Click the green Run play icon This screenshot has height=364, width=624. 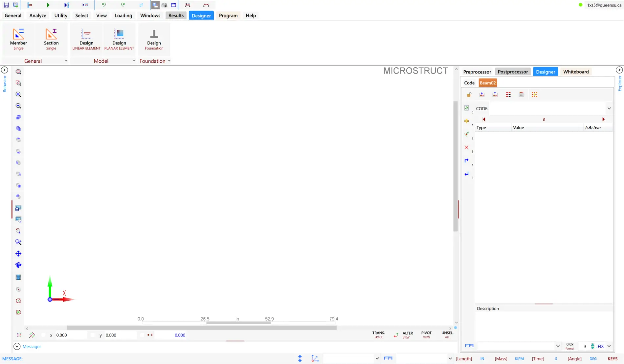(x=48, y=5)
